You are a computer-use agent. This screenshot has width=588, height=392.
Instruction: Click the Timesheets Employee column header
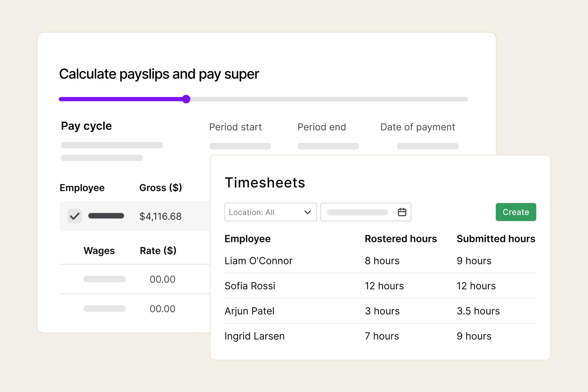point(247,239)
